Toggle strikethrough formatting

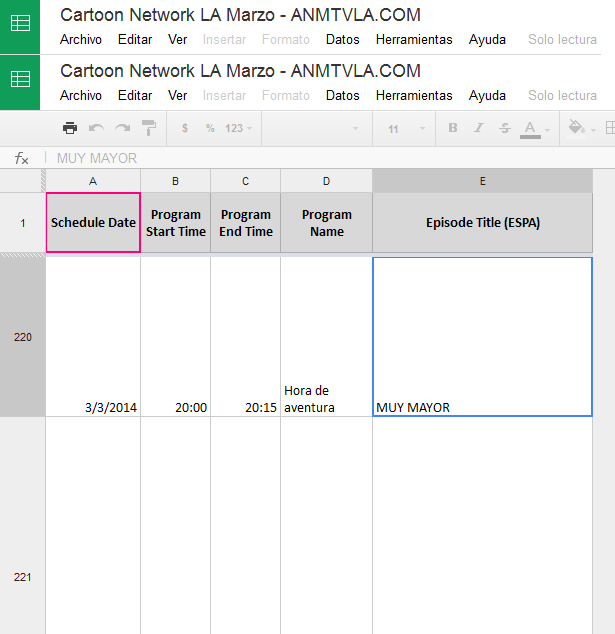click(505, 128)
